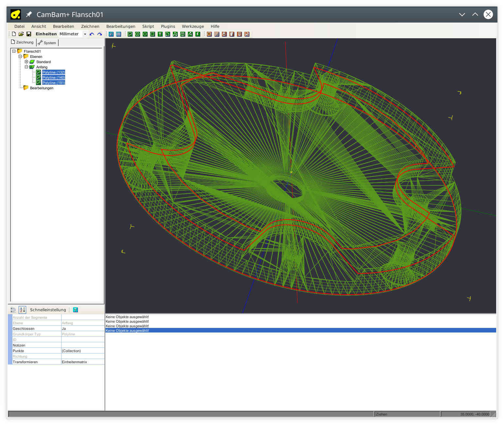Open the Ansicht menu

click(x=39, y=26)
